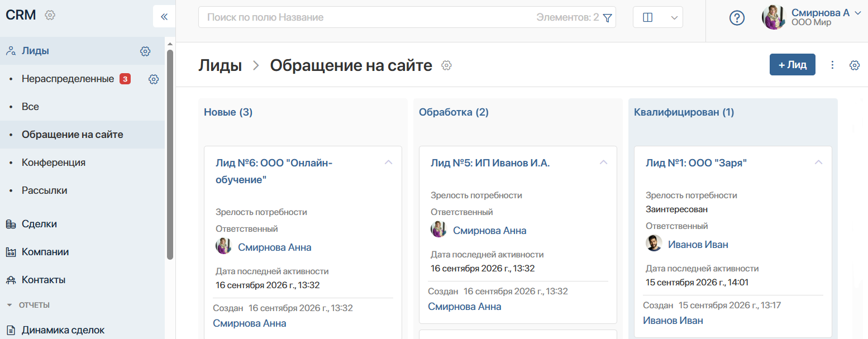The width and height of the screenshot is (868, 339).
Task: Click the + Лид button
Action: point(793,65)
